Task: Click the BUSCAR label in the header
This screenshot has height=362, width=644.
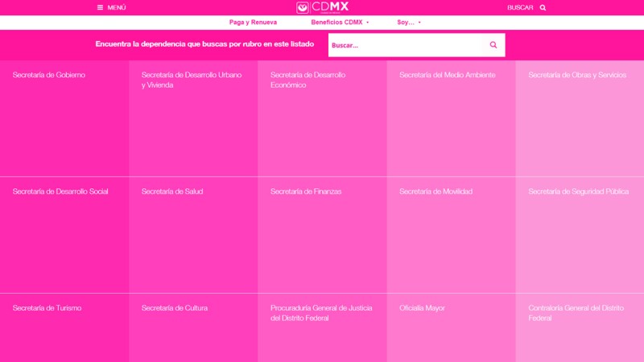Action: (520, 7)
